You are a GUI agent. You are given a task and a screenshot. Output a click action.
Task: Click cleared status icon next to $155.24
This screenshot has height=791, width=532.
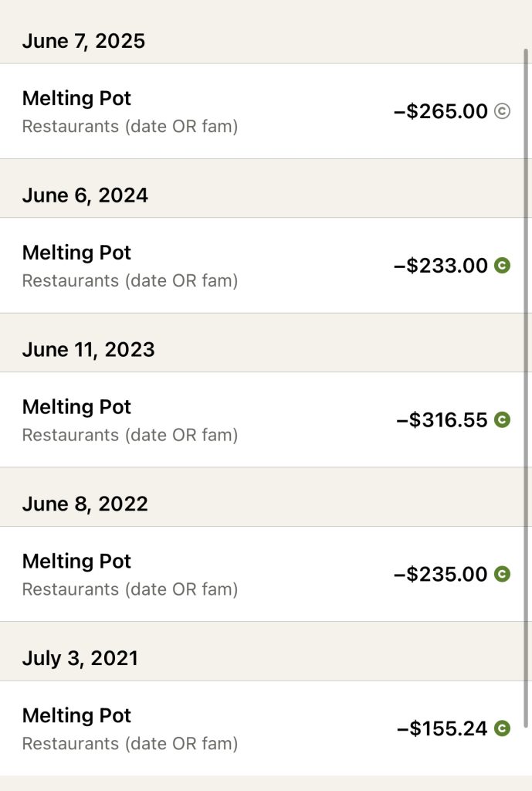pyautogui.click(x=502, y=728)
